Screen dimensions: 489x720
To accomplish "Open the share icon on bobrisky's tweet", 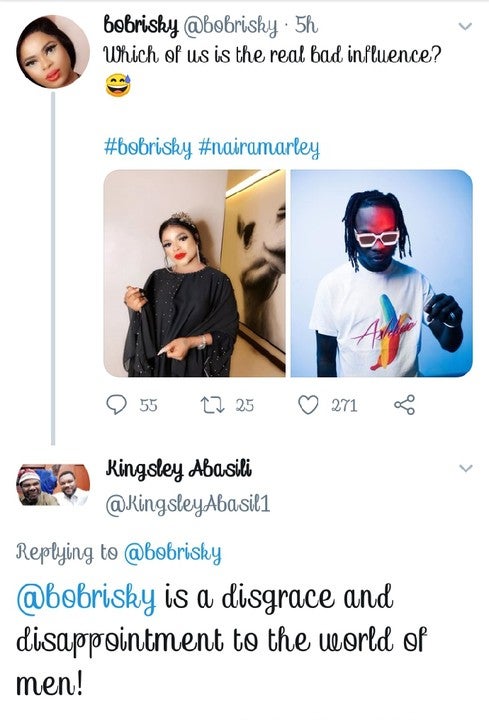I will [405, 405].
